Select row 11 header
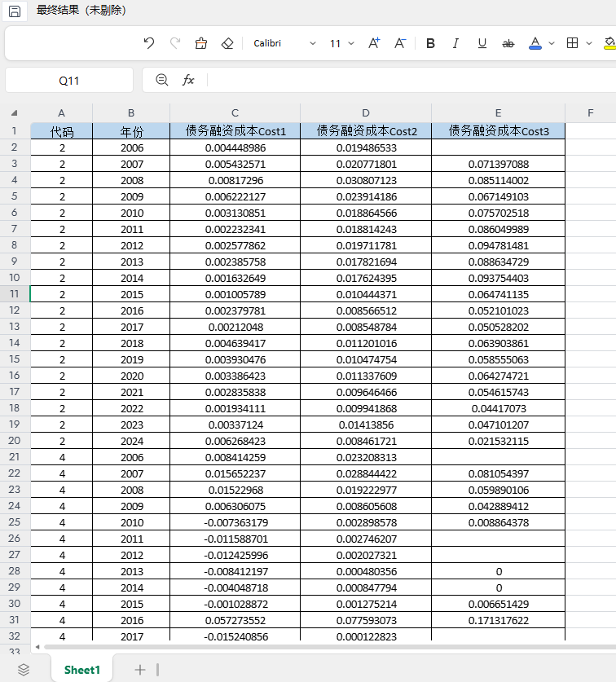Image resolution: width=616 pixels, height=682 pixels. tap(15, 294)
